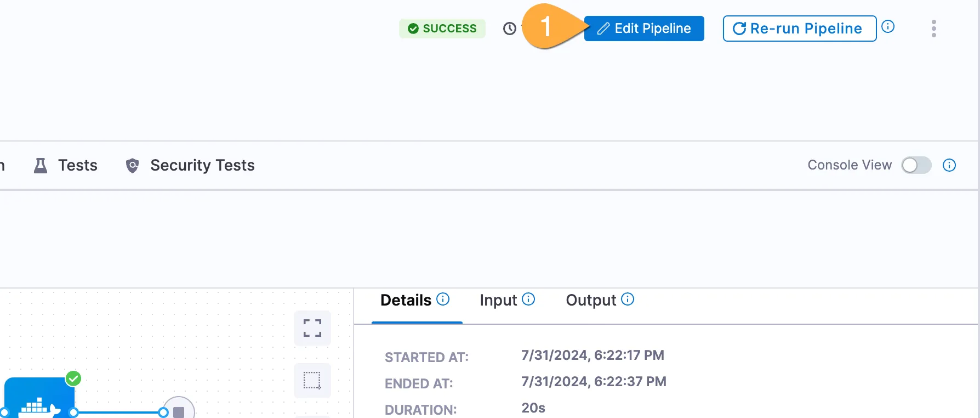Screen dimensions: 980x418
Task: Click the info icon beside Details
Action: 443,299
